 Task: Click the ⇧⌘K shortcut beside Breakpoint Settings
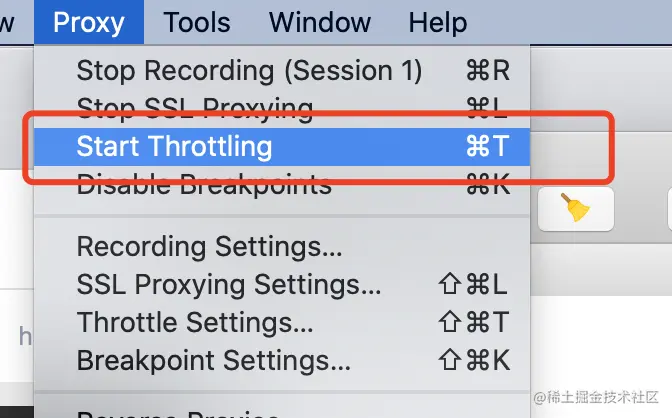click(x=474, y=360)
